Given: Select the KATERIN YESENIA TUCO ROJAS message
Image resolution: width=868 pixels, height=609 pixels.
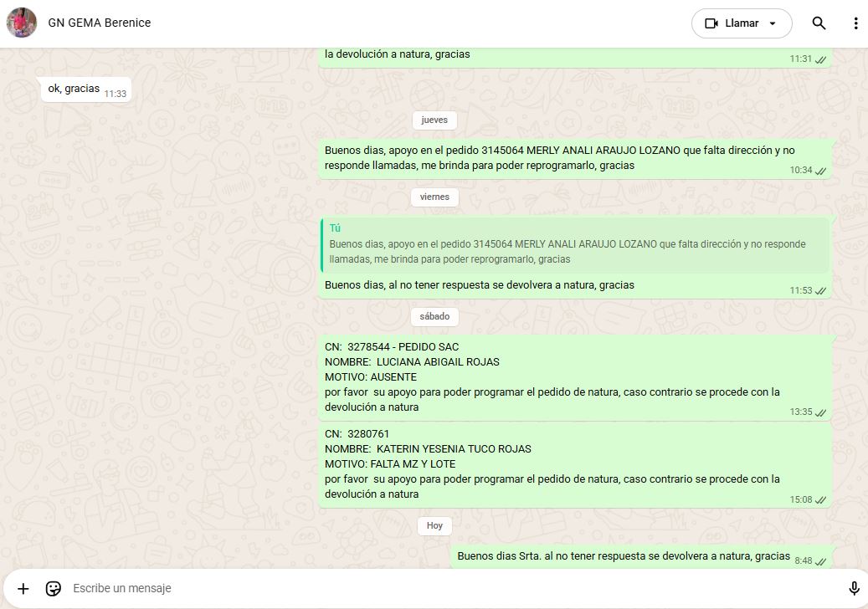Looking at the screenshot, I should coord(552,463).
